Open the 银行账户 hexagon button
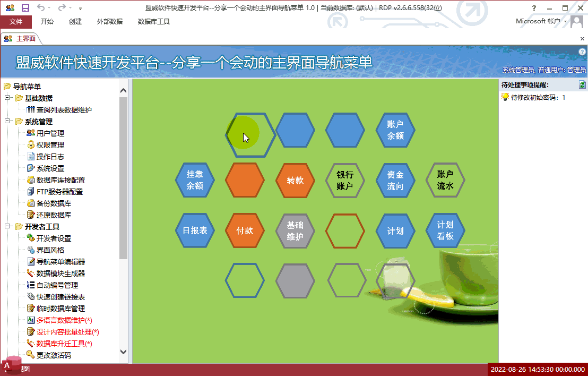Screen dimensions: 588x376 tap(345, 181)
